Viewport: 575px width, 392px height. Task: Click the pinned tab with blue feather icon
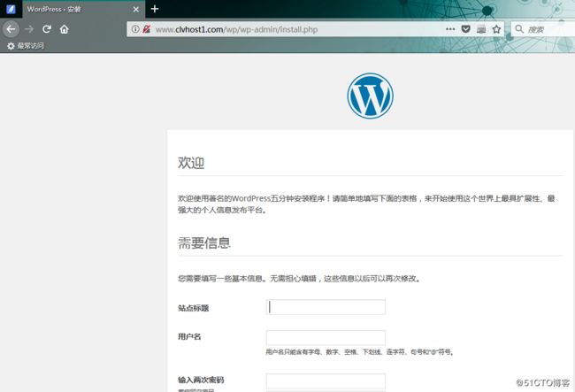(11, 9)
